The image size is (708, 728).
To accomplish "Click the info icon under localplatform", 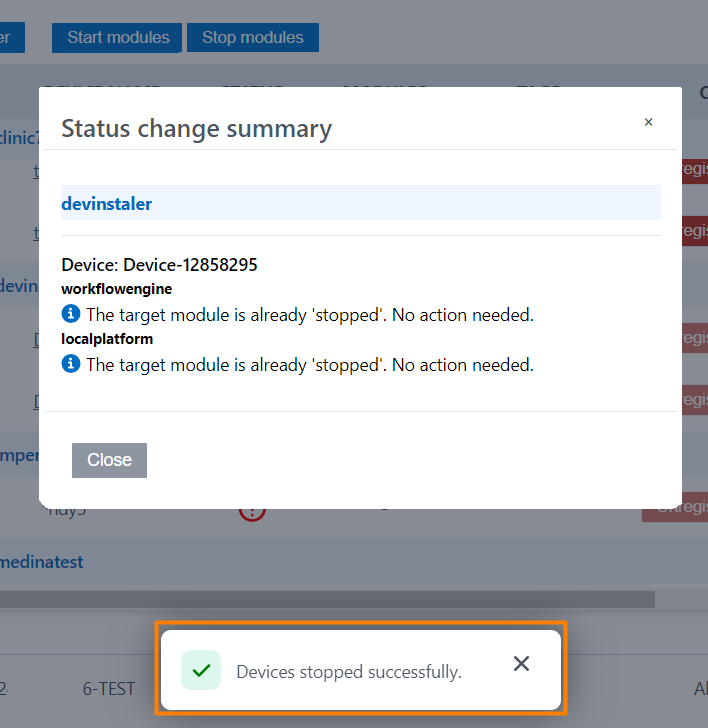I will 71,364.
